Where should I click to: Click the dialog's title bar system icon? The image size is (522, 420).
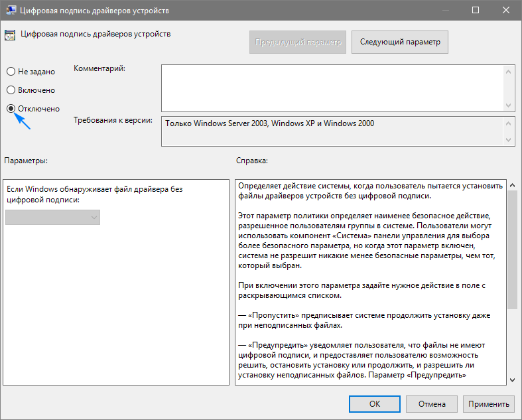click(x=11, y=11)
